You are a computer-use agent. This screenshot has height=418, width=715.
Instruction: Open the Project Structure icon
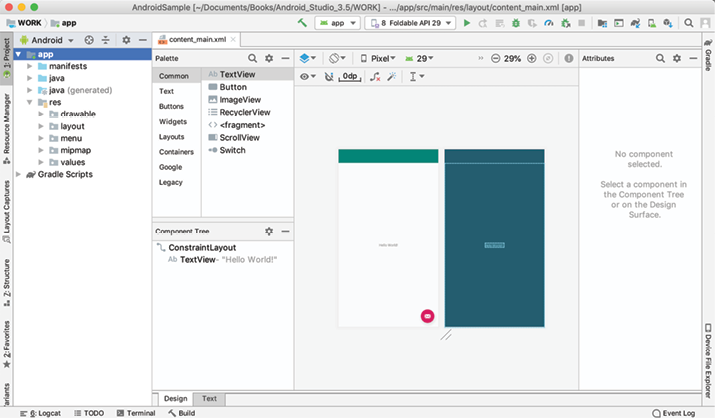tap(602, 23)
